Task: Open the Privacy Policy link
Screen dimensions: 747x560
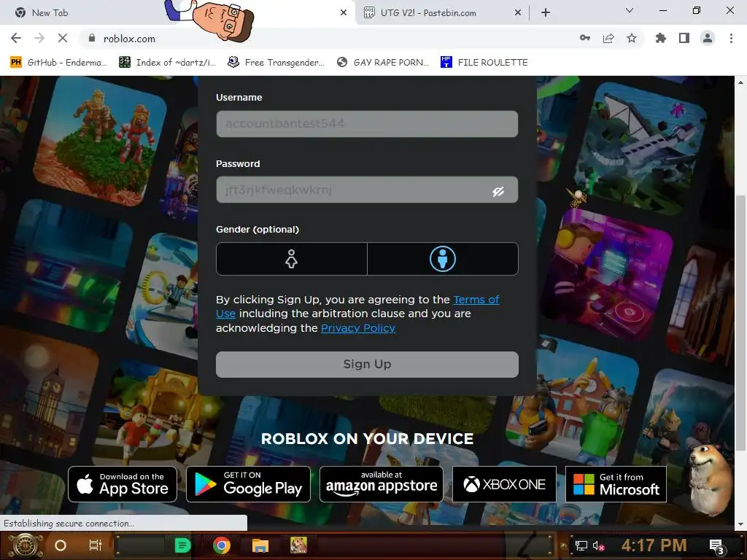Action: (x=357, y=328)
